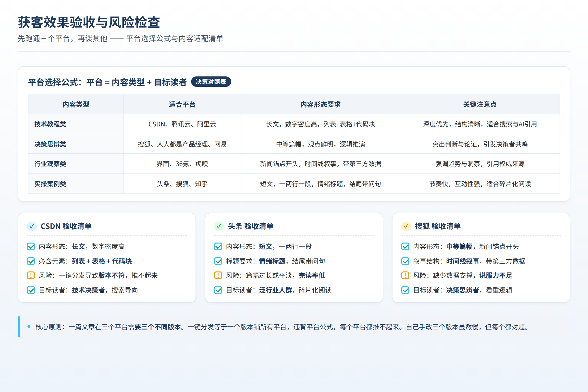The image size is (588, 392).
Task: Click the 搜狐 验收清单 card heading
Action: pos(438,226)
